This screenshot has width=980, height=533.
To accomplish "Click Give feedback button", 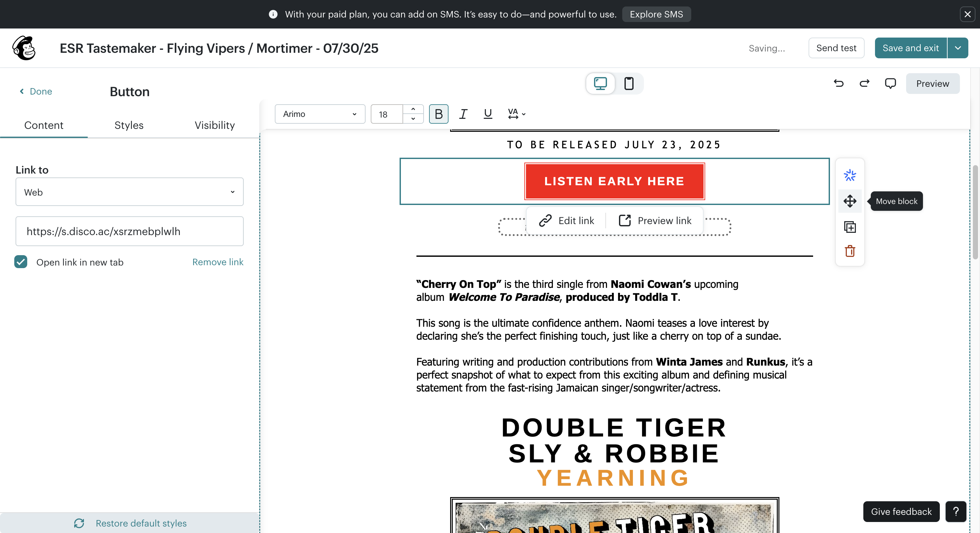I will [901, 511].
